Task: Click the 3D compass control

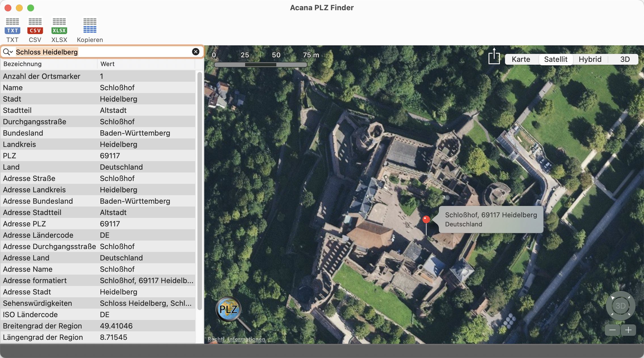Action: coord(620,306)
